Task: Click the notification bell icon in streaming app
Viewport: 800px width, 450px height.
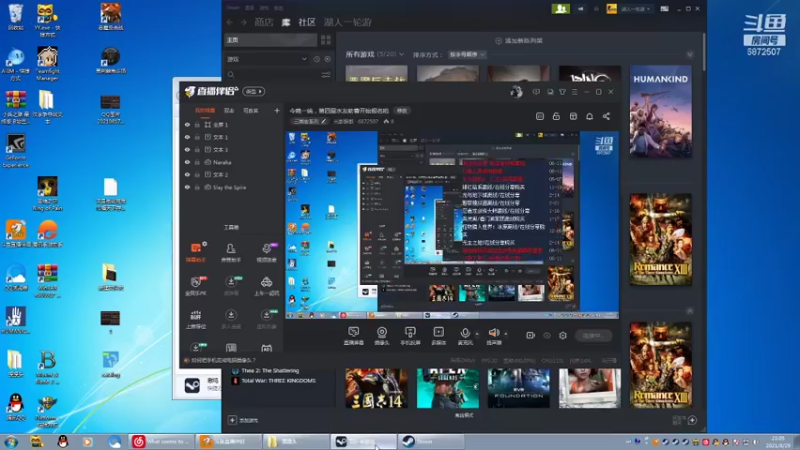Action: pos(589,116)
